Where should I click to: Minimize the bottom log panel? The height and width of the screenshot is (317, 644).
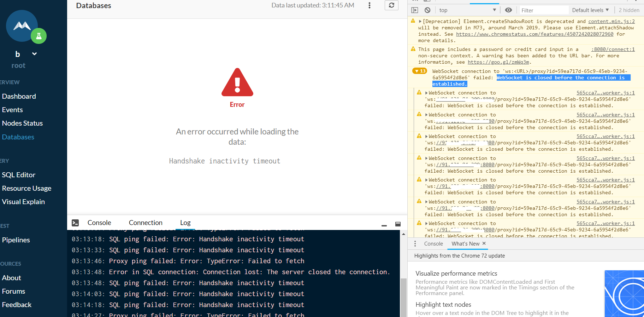pyautogui.click(x=384, y=224)
